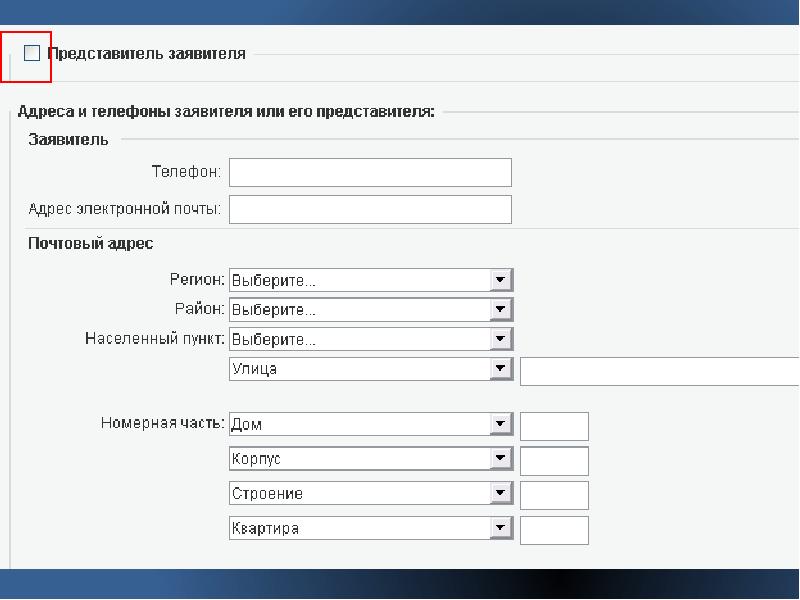Image resolution: width=800 pixels, height=600 pixels.
Task: Click the number field next to Дом
Action: (x=555, y=426)
